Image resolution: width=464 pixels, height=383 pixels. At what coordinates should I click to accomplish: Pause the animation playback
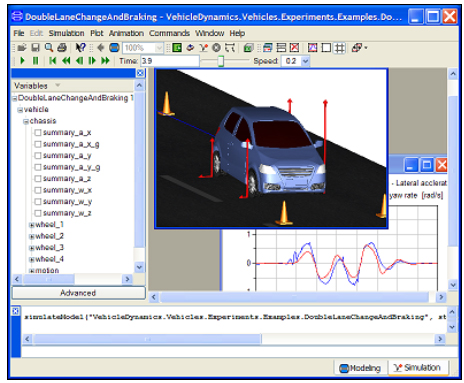35,61
